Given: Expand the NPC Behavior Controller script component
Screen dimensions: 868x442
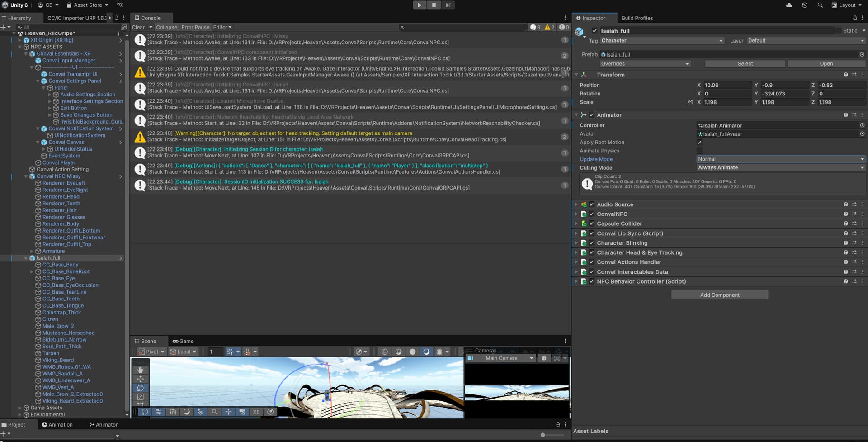Looking at the screenshot, I should [576, 281].
